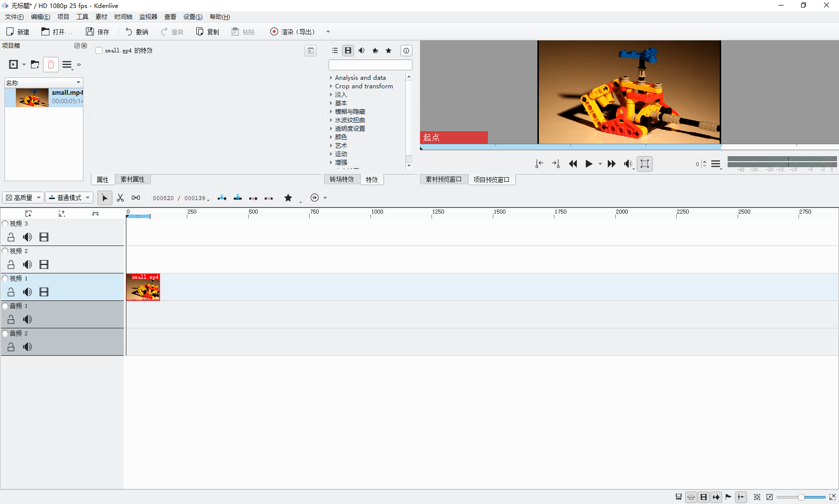
Task: Switch to the 特效 tab
Action: (x=372, y=180)
